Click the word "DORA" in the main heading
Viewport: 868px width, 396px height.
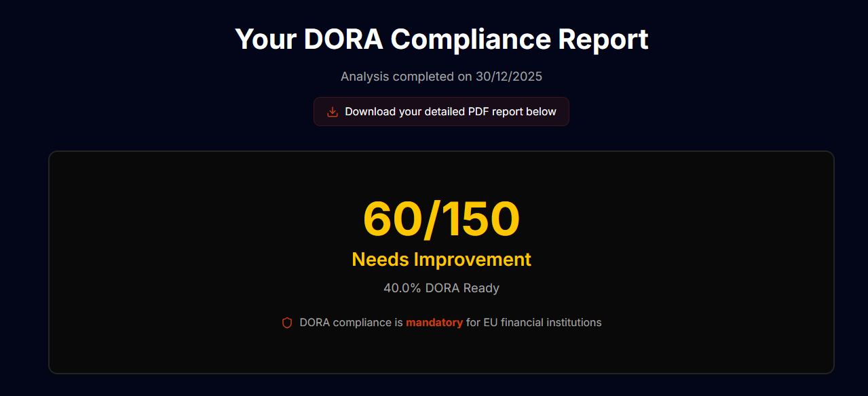point(343,39)
